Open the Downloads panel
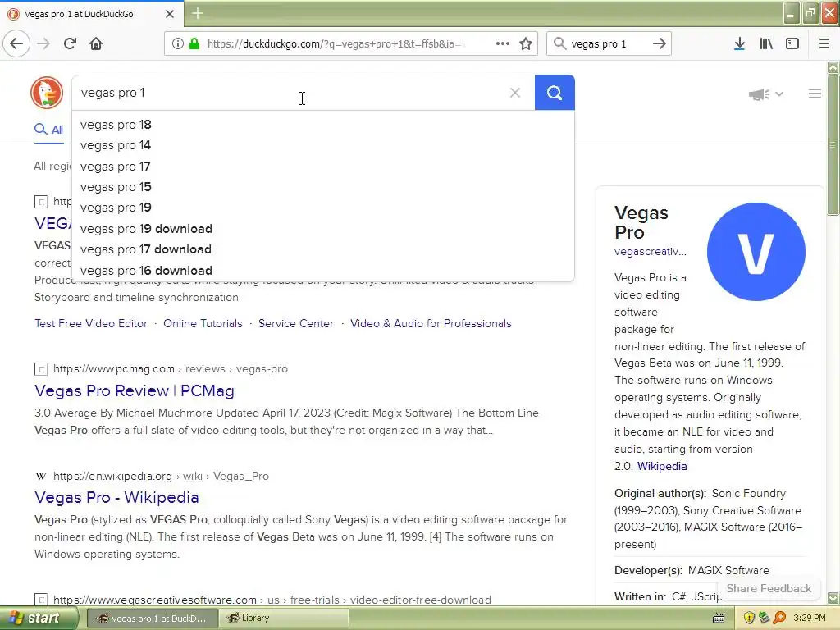Screen dimensions: 840x630 740,43
